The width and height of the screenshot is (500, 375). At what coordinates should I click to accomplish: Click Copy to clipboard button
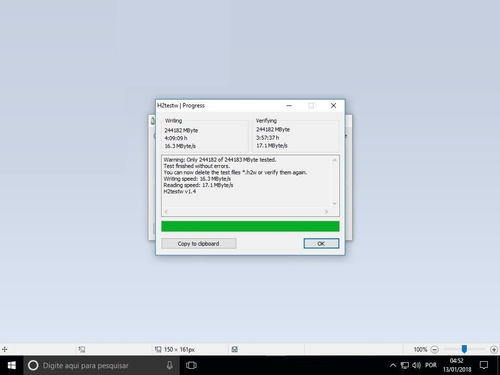click(x=199, y=243)
